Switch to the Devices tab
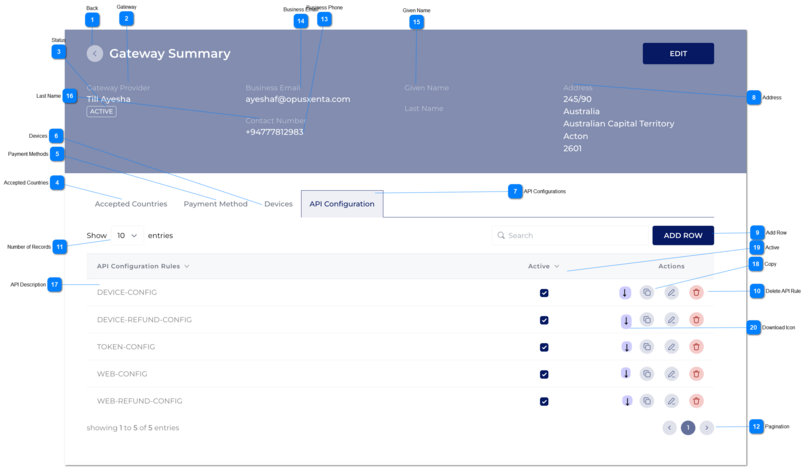 point(278,204)
